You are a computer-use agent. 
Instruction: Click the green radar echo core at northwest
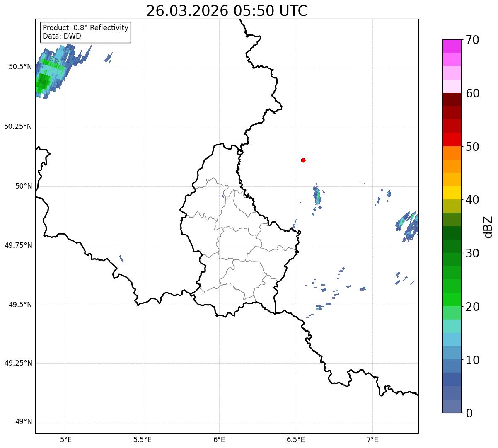pos(42,83)
